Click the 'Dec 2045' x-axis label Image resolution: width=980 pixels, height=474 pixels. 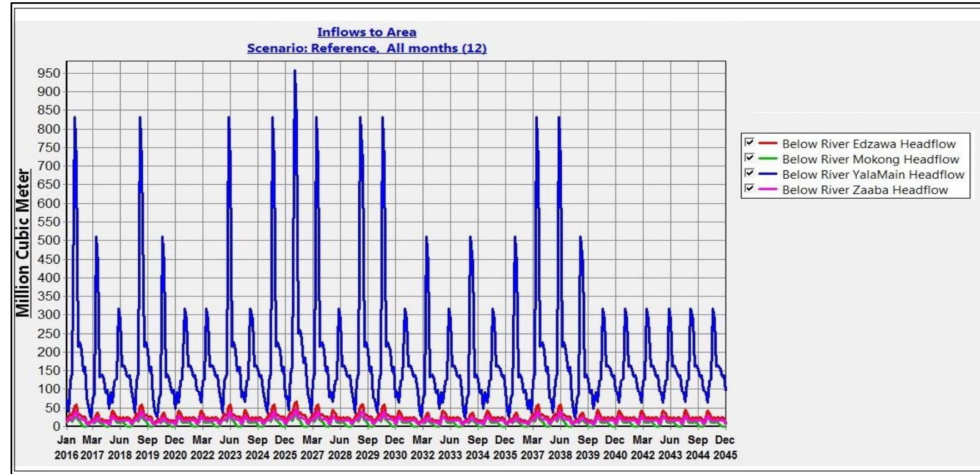725,447
